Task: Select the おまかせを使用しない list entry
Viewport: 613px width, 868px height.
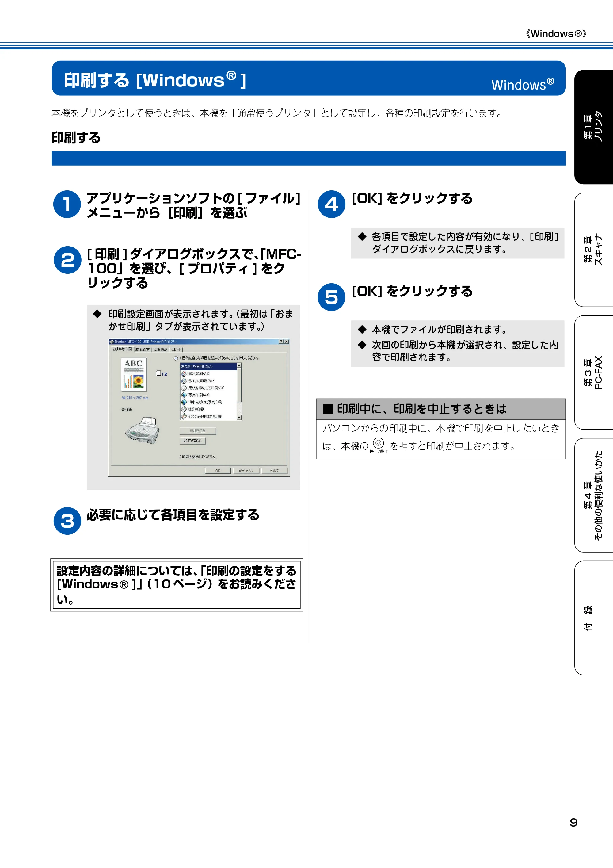Action: [208, 366]
